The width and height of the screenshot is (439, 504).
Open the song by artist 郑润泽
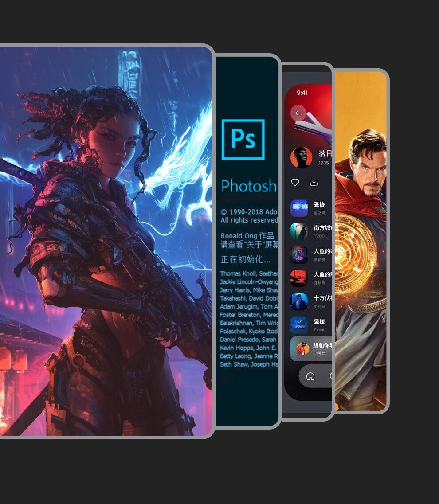coord(311,278)
